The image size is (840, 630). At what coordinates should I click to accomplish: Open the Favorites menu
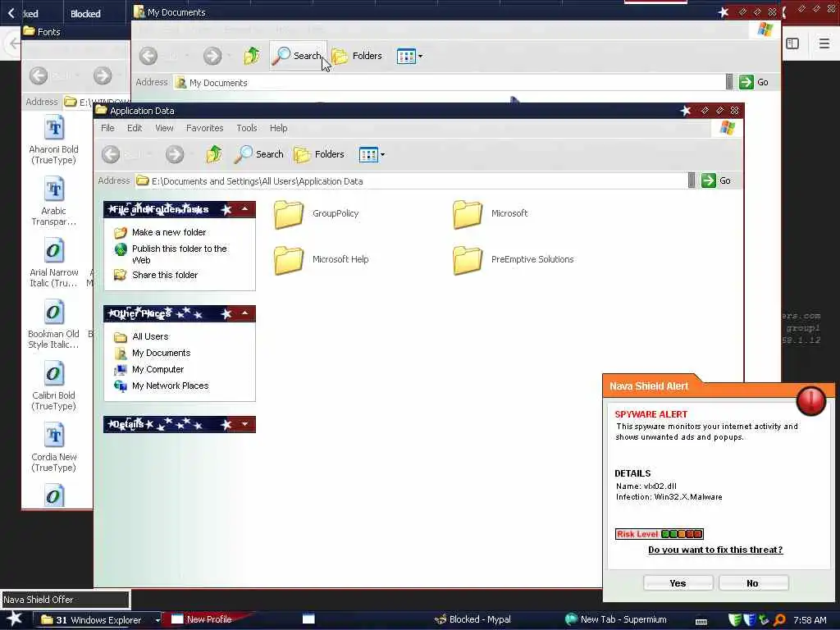pyautogui.click(x=204, y=128)
